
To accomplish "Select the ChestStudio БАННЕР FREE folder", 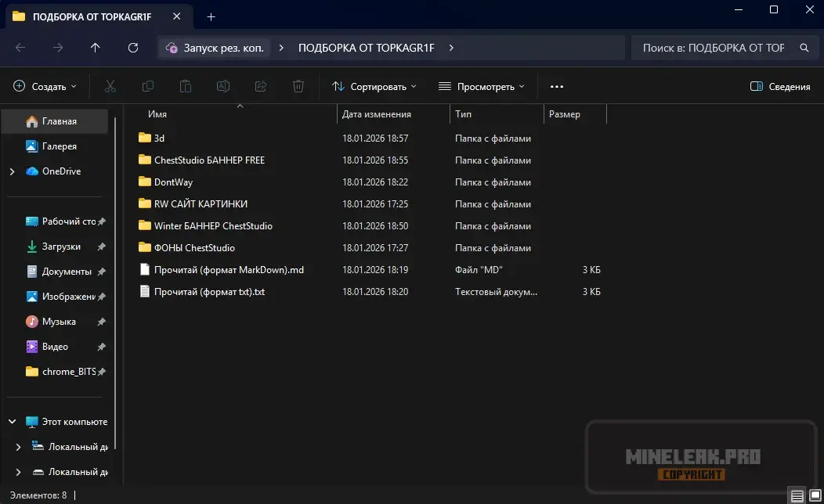I will coord(209,160).
